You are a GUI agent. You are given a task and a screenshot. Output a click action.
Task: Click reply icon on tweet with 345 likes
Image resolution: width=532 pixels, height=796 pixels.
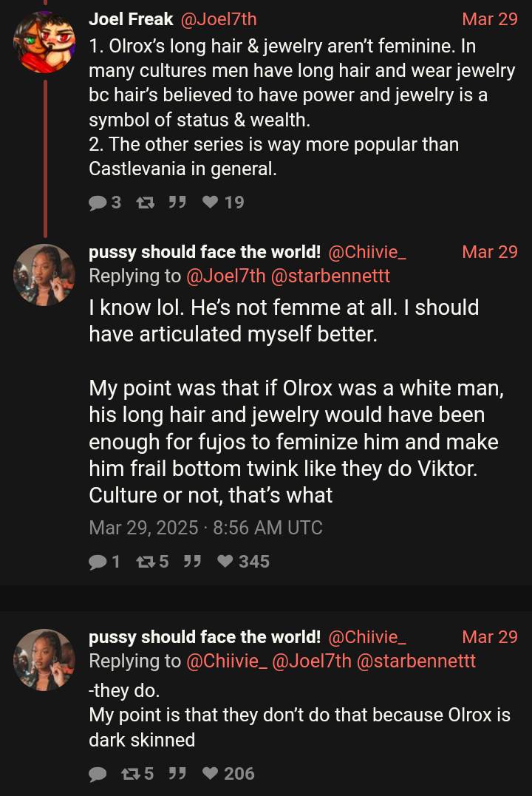click(98, 562)
